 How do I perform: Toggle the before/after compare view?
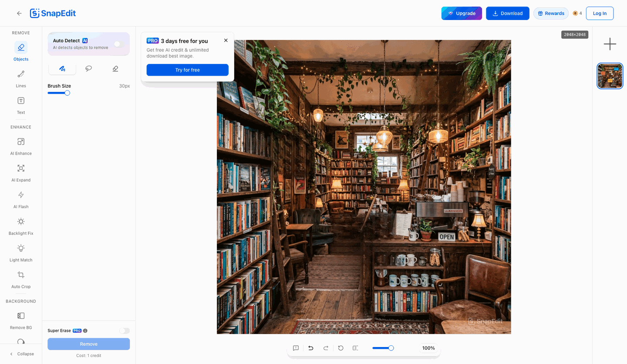[355, 348]
